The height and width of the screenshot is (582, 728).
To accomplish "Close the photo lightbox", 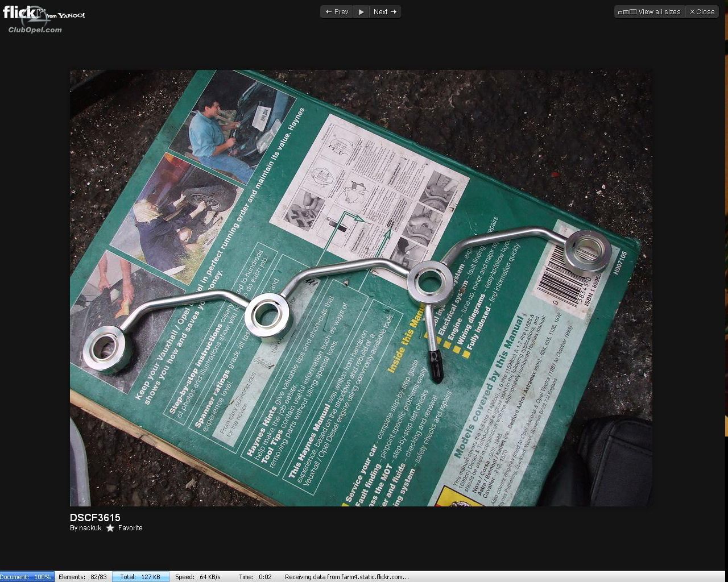I will click(702, 12).
